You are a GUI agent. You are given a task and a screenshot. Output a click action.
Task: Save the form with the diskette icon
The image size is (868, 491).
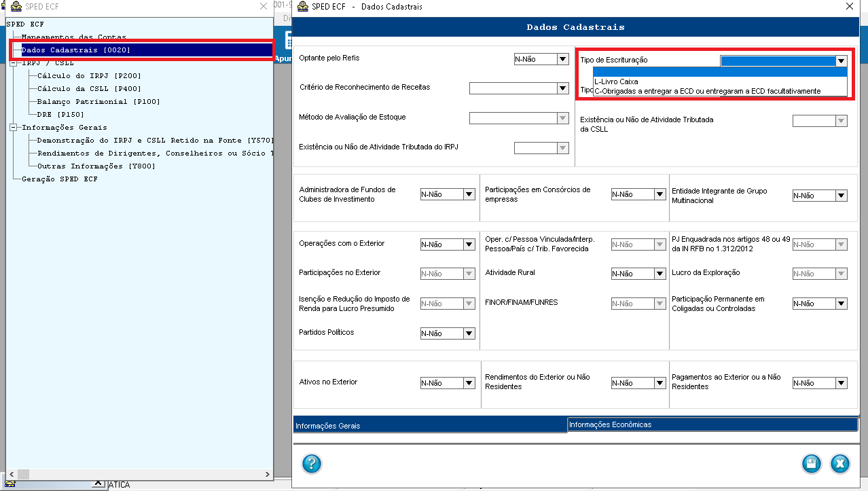(x=810, y=464)
